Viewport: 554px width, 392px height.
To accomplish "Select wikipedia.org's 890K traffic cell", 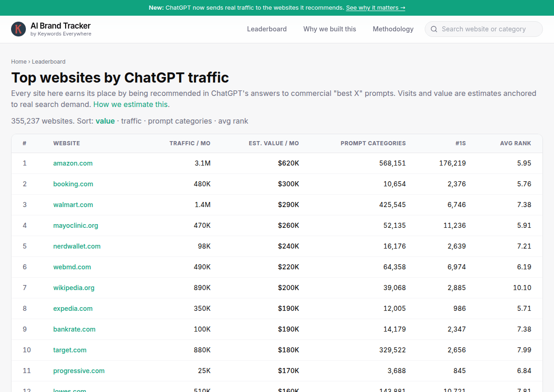I will pos(202,288).
